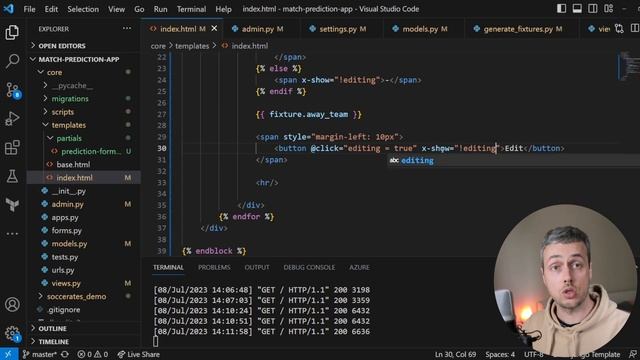Image resolution: width=640 pixels, height=360 pixels.
Task: Collapse the partials folder
Action: [84, 138]
